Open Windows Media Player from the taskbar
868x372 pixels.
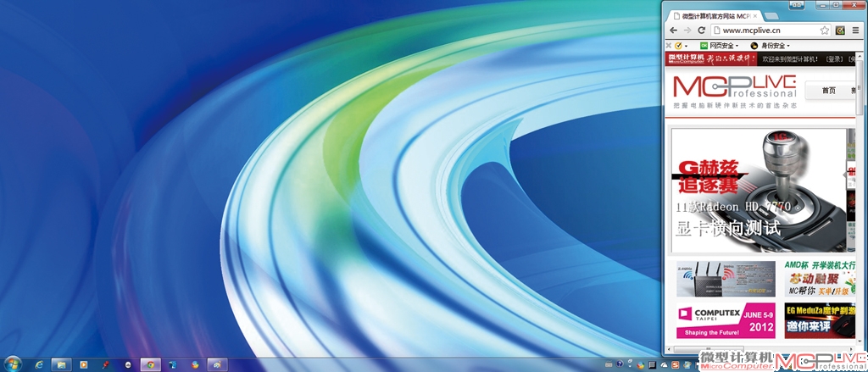click(84, 365)
